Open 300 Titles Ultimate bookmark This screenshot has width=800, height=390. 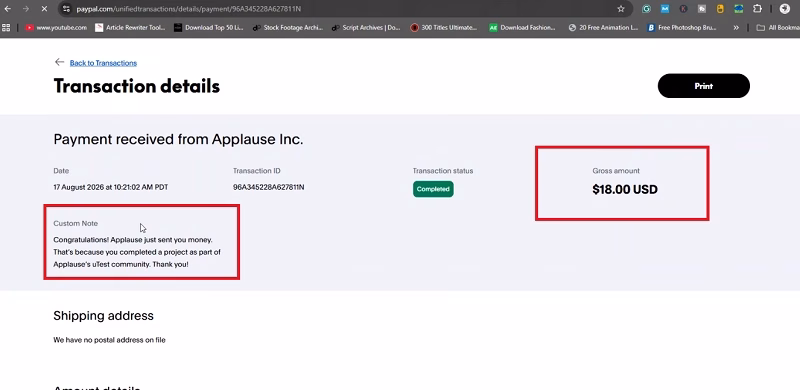[x=444, y=28]
